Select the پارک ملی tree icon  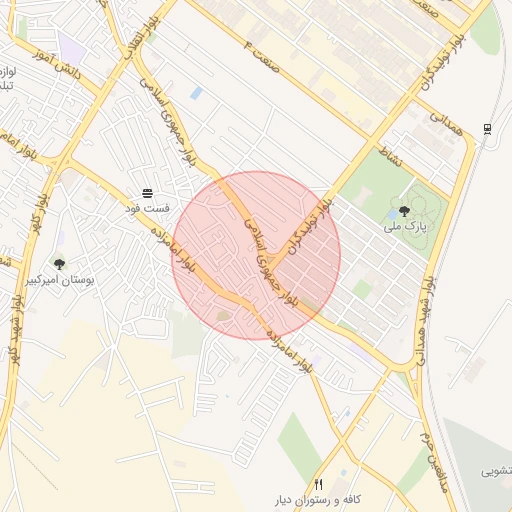tap(404, 212)
